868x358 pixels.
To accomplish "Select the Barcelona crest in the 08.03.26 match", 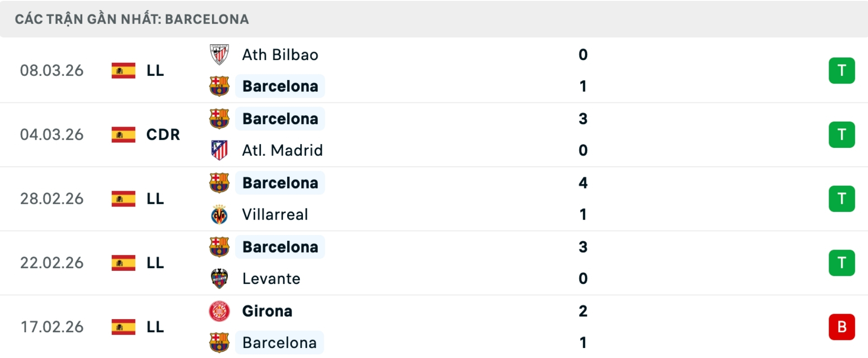I will point(220,86).
